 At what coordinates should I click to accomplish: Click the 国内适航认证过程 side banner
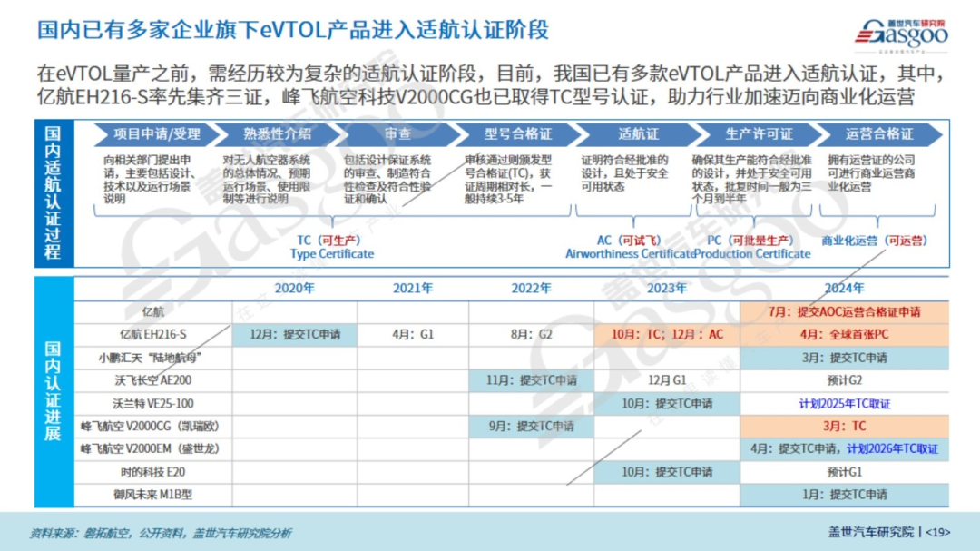(54, 193)
